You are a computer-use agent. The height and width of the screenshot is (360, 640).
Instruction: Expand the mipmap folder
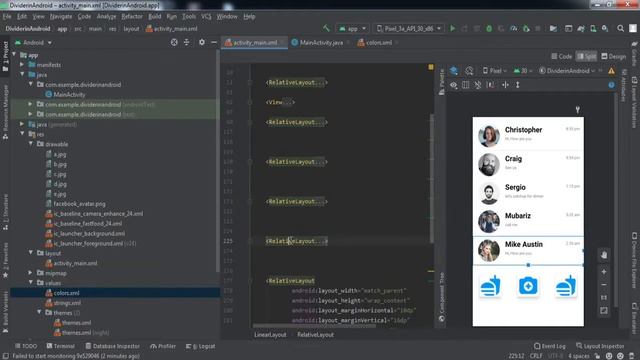point(31,273)
